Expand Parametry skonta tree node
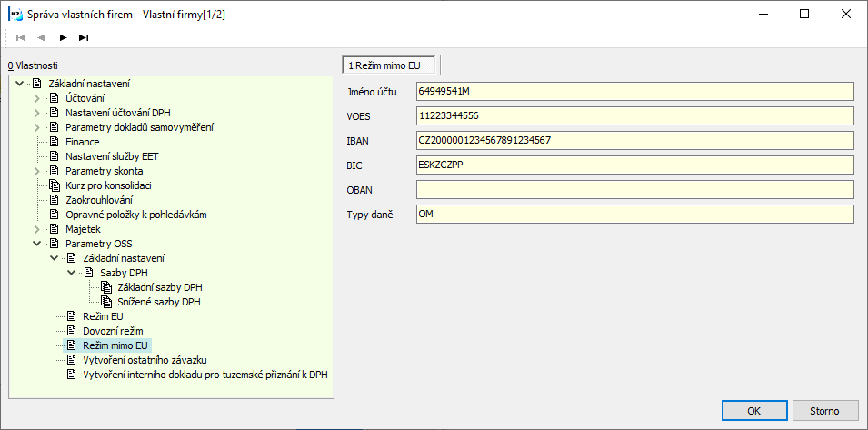The height and width of the screenshot is (430, 868). (x=37, y=171)
